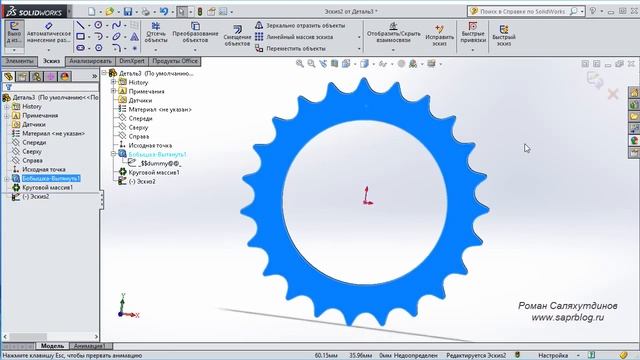Open dropdown under Отсечь объекты
This screenshot has height=360, width=640.
point(156,50)
